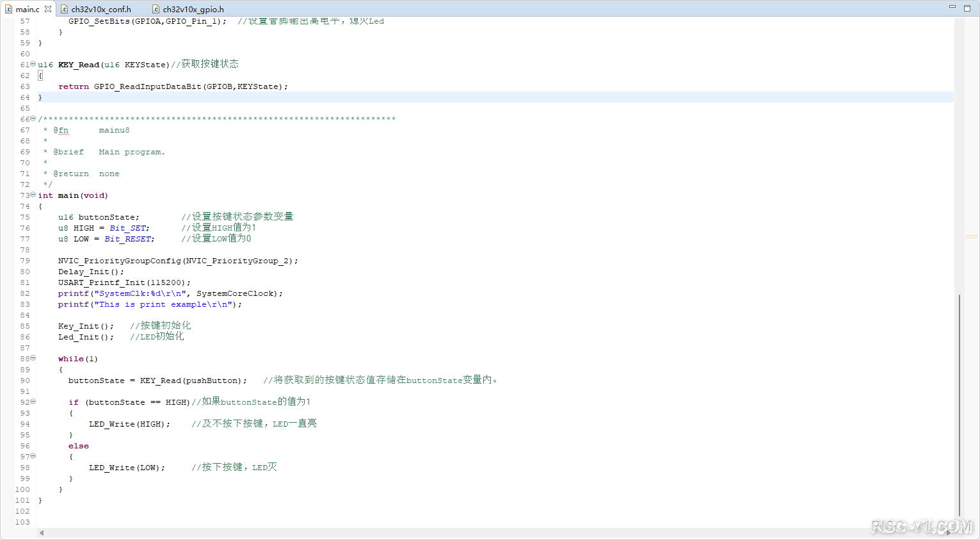
Task: Click the 'u16 buttonState;' declaration
Action: pos(99,217)
